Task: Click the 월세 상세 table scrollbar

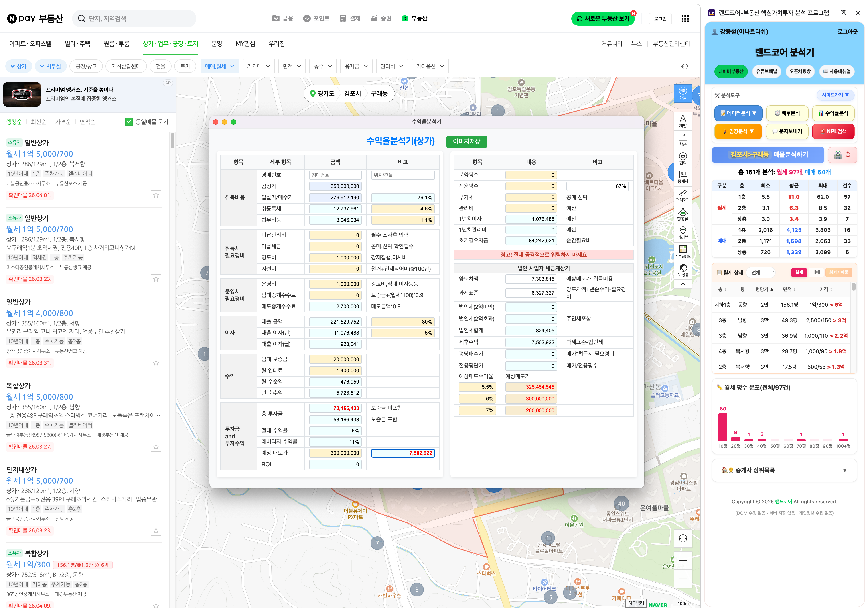Action: point(854,287)
